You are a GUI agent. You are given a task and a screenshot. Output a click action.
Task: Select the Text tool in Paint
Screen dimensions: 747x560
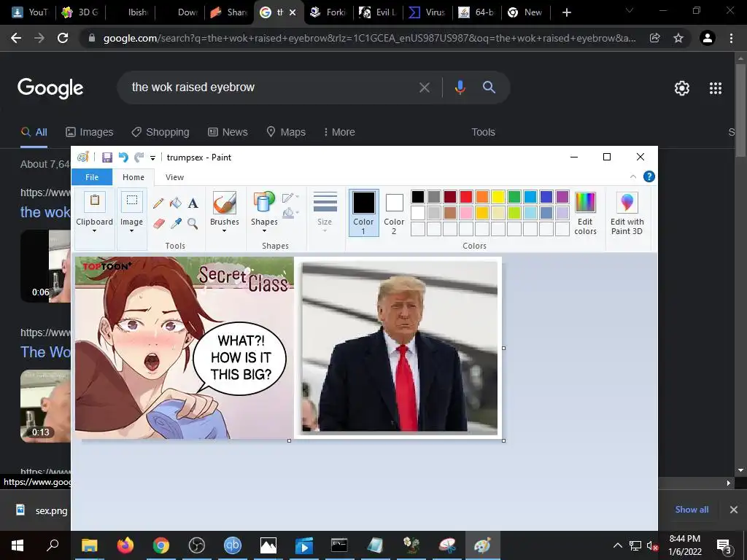[x=193, y=203]
